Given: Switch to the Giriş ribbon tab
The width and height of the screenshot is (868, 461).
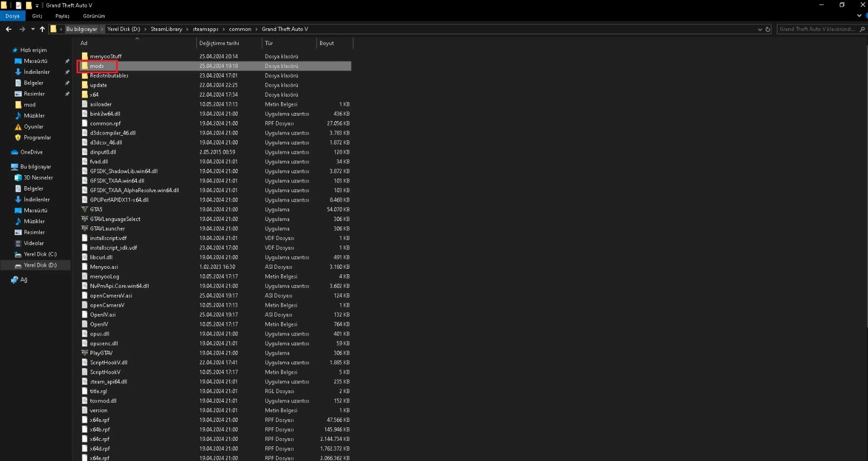Looking at the screenshot, I should [37, 16].
